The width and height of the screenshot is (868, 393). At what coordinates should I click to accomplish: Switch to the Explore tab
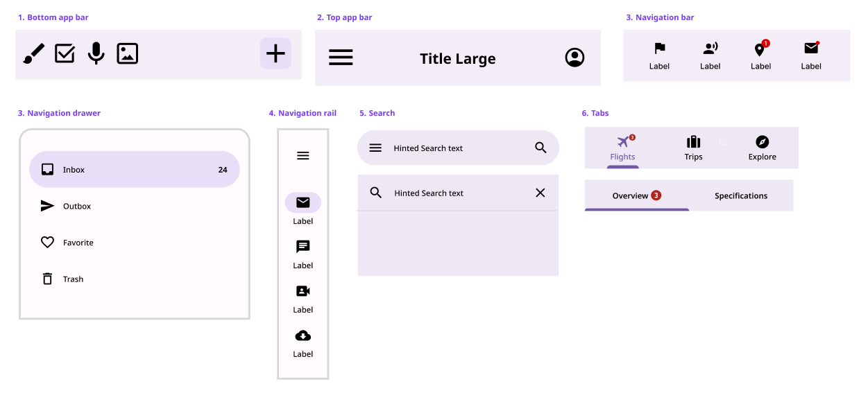[x=762, y=148]
